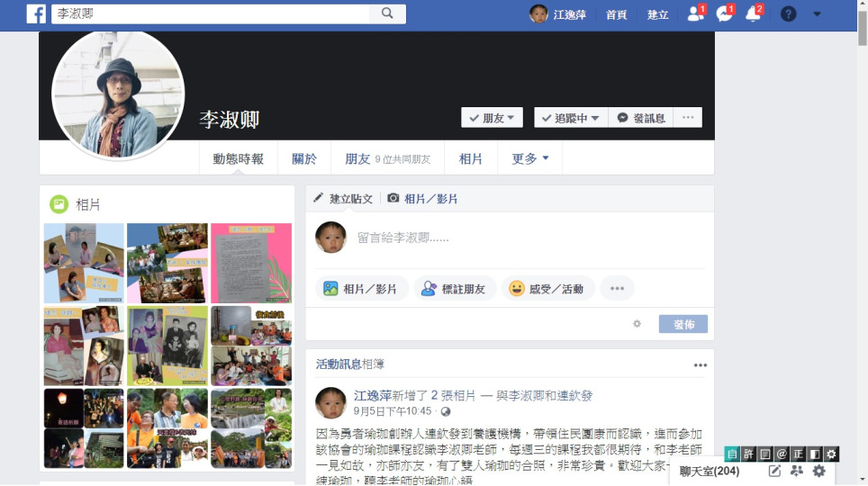The image size is (868, 486).
Task: Open the profile more options ellipsis
Action: 688,118
